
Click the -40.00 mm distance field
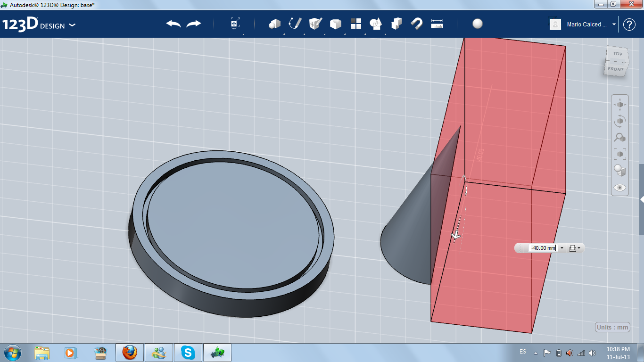tap(543, 248)
